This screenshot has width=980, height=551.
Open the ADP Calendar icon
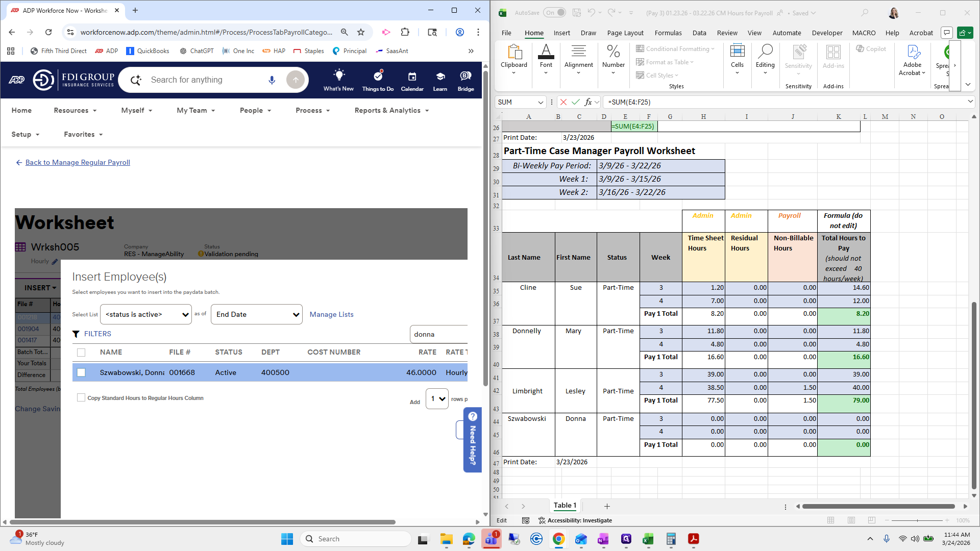pyautogui.click(x=412, y=77)
